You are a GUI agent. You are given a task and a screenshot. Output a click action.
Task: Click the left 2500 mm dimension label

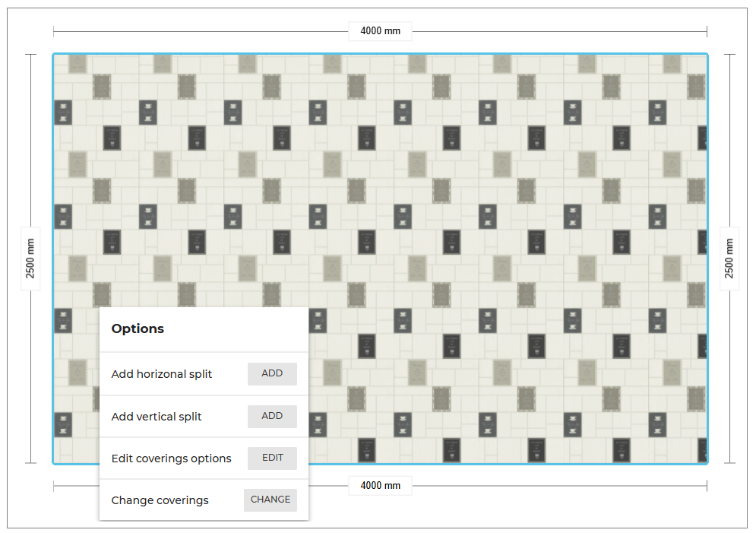pos(30,257)
